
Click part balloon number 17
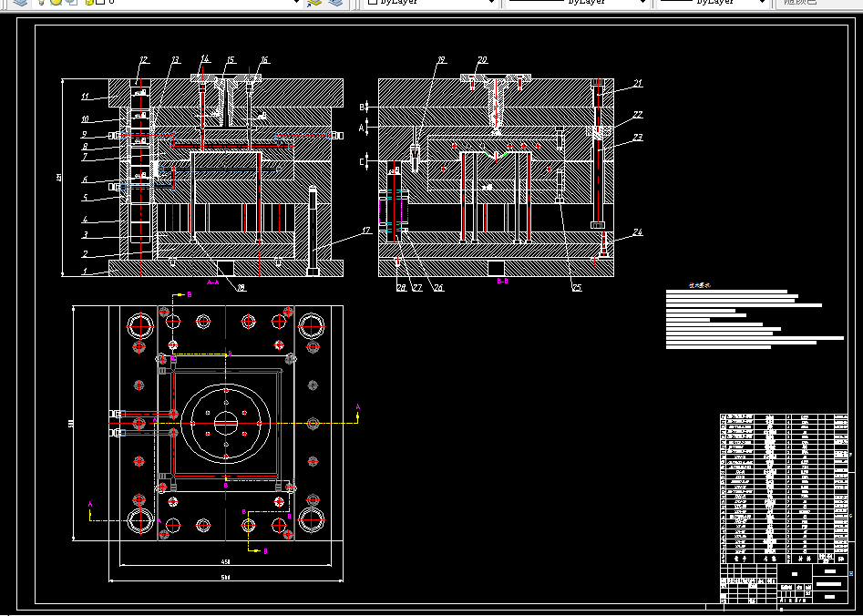(x=366, y=231)
